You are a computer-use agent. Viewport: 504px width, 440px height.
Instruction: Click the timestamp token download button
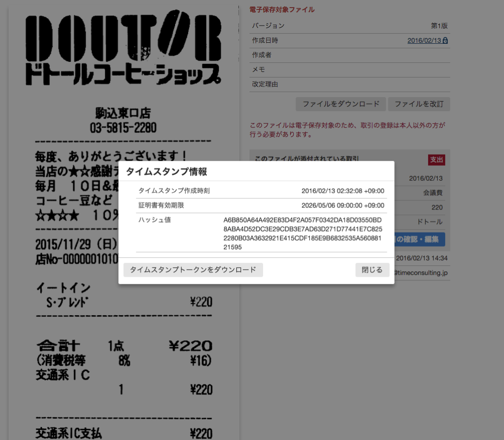coord(193,269)
